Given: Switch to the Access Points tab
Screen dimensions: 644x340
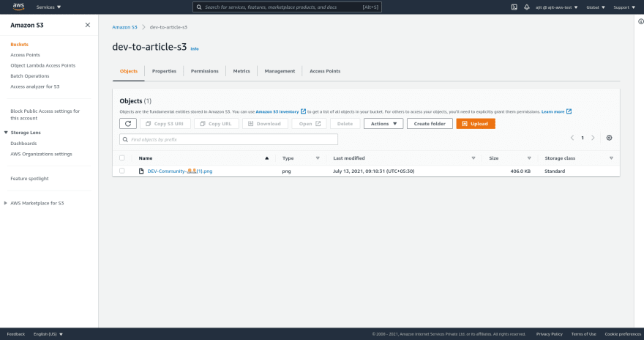Looking at the screenshot, I should pyautogui.click(x=325, y=71).
